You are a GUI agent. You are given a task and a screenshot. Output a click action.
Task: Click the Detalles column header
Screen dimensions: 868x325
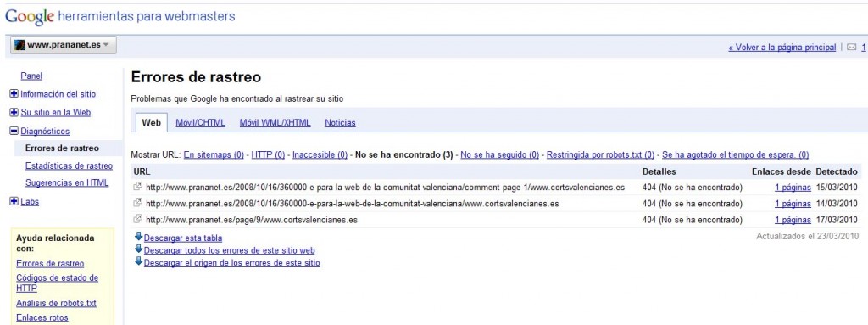659,172
